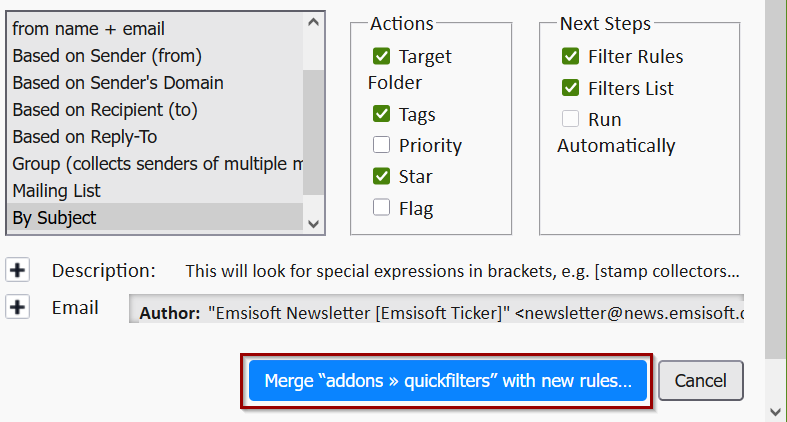Expand the Description plus icon
The height and width of the screenshot is (422, 787).
click(18, 270)
